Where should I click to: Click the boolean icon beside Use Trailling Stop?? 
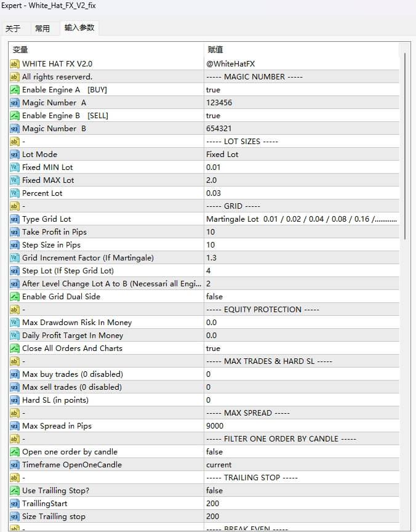pyautogui.click(x=15, y=490)
